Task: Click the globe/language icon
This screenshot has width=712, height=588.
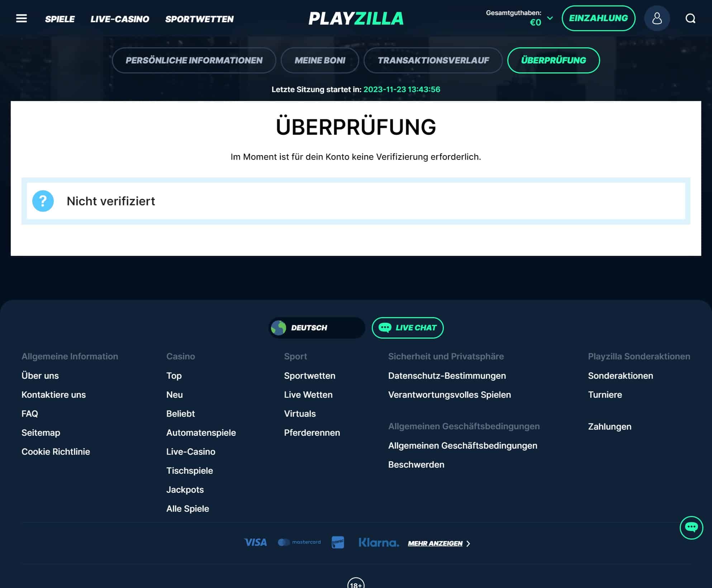Action: coord(278,328)
